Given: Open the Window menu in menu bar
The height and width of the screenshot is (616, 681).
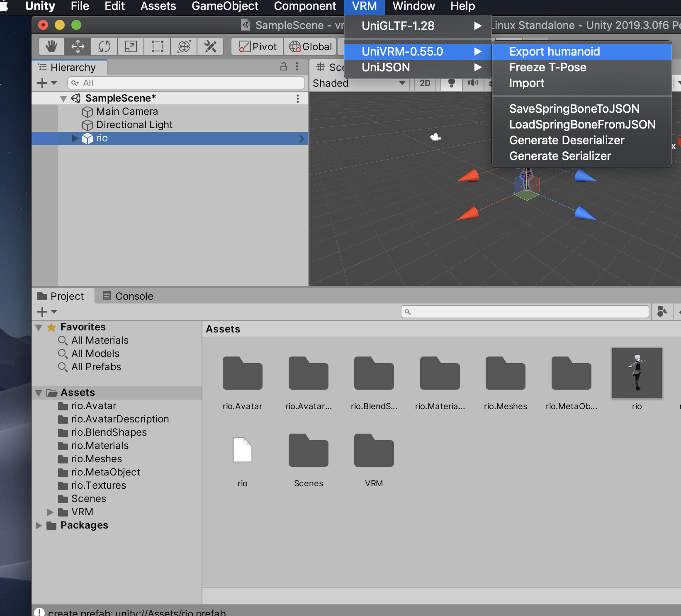Looking at the screenshot, I should click(x=413, y=6).
